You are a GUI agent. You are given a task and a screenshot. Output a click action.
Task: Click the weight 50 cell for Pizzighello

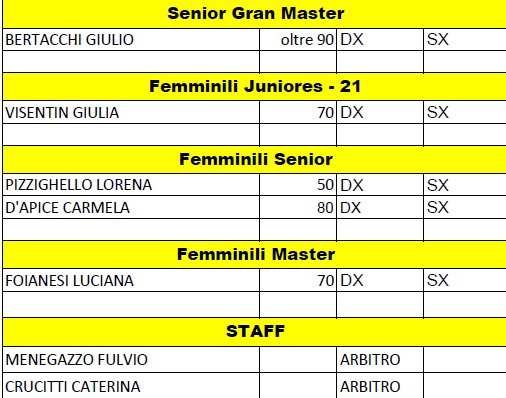[298, 185]
